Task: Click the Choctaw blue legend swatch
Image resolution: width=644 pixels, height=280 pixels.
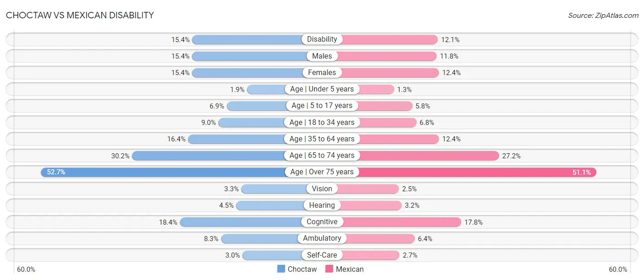Action: coord(281,269)
